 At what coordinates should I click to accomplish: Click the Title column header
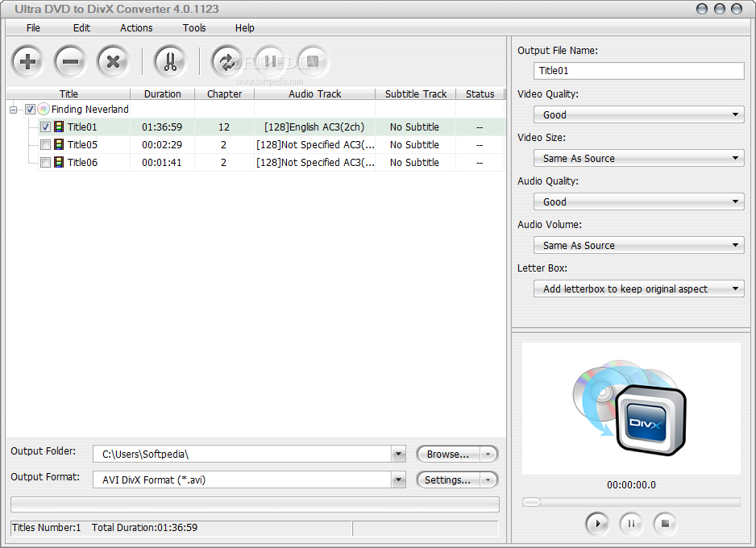[69, 94]
